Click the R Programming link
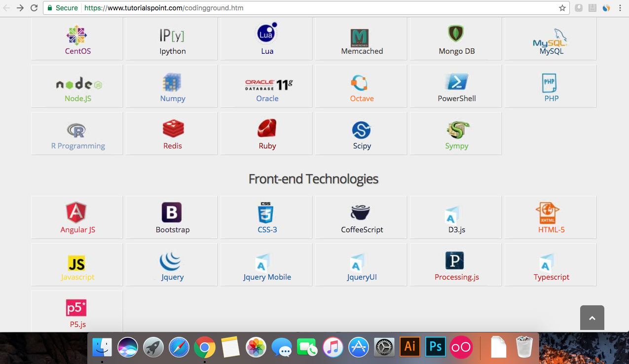The image size is (629, 364). (x=78, y=146)
